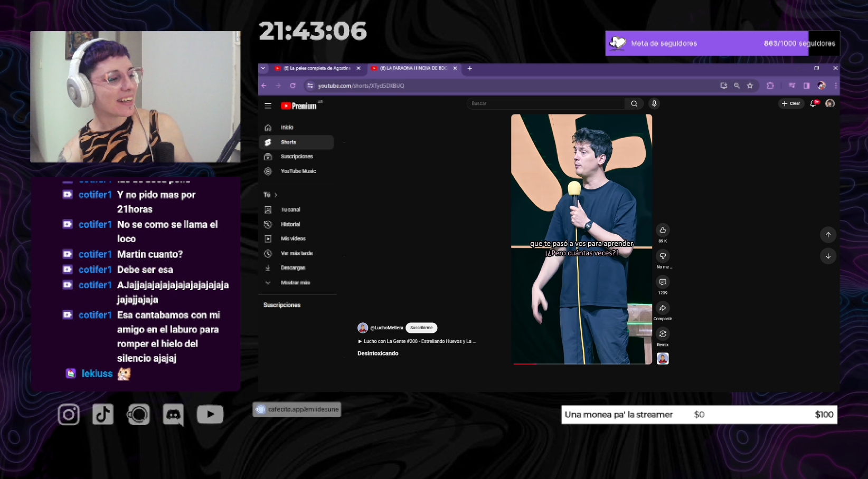Go to previous Short with up arrow
This screenshot has width=868, height=479.
coord(828,235)
